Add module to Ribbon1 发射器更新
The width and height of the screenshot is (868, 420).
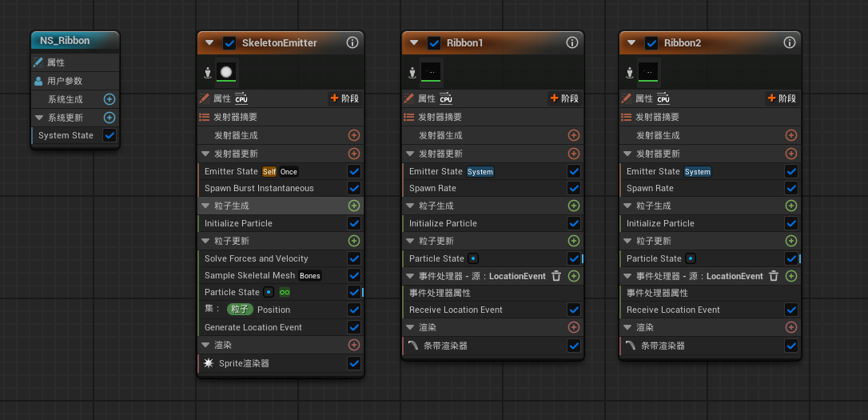pyautogui.click(x=574, y=154)
